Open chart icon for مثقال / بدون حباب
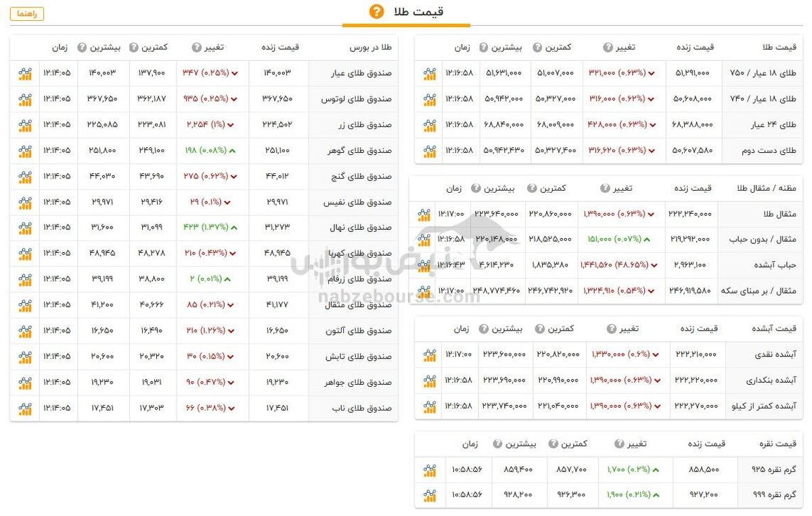 pyautogui.click(x=424, y=239)
